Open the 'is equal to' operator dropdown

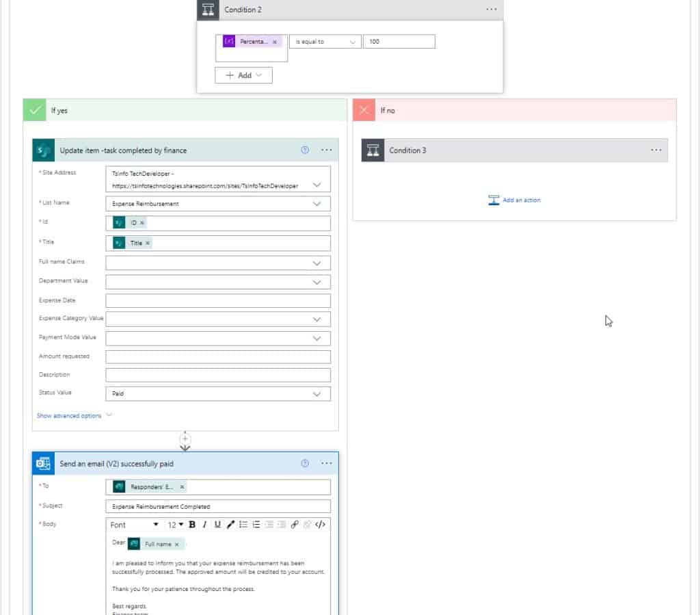[x=325, y=42]
